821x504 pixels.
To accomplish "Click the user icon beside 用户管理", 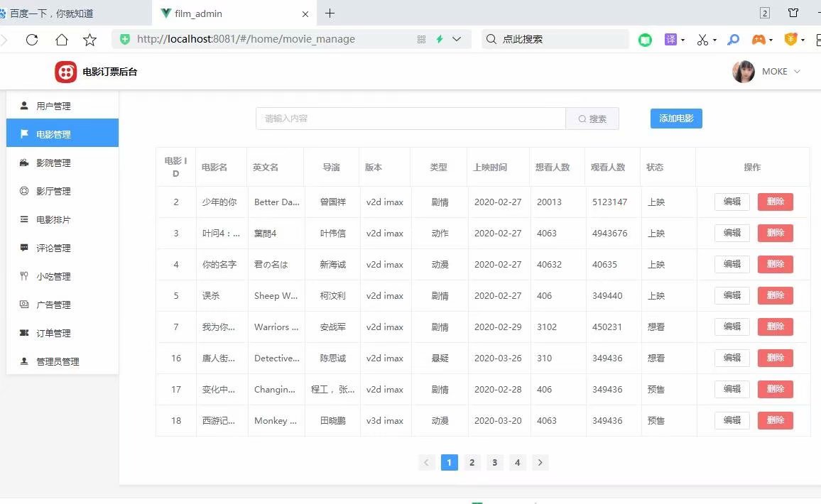I will 24,106.
